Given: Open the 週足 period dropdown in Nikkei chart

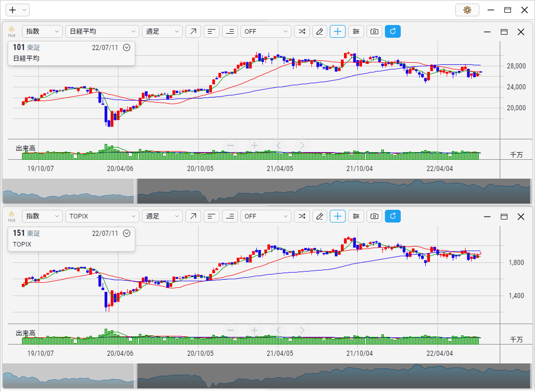Looking at the screenshot, I should tap(162, 31).
